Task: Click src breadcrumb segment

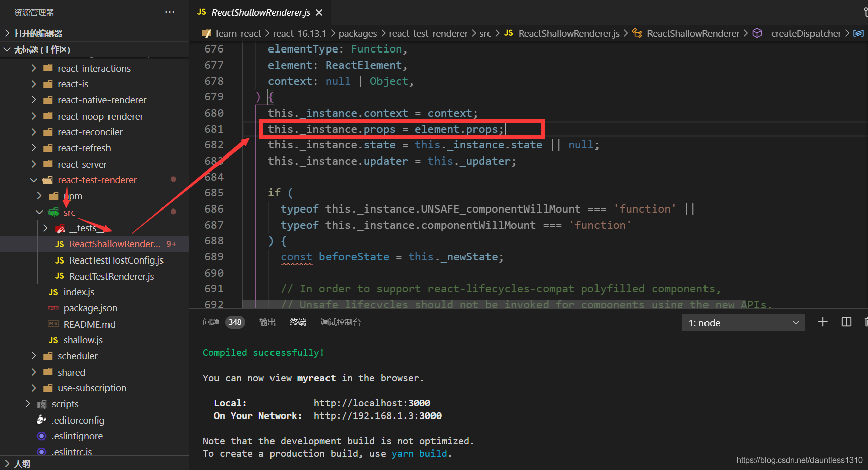Action: [485, 33]
